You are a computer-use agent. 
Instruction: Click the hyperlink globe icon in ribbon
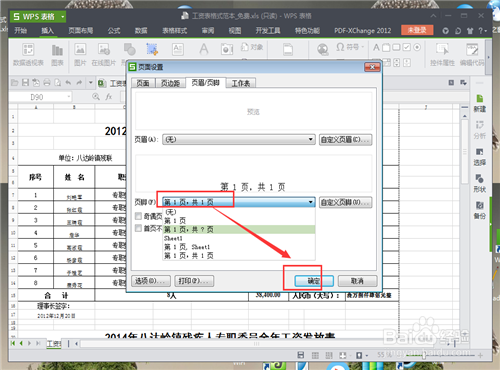click(323, 50)
